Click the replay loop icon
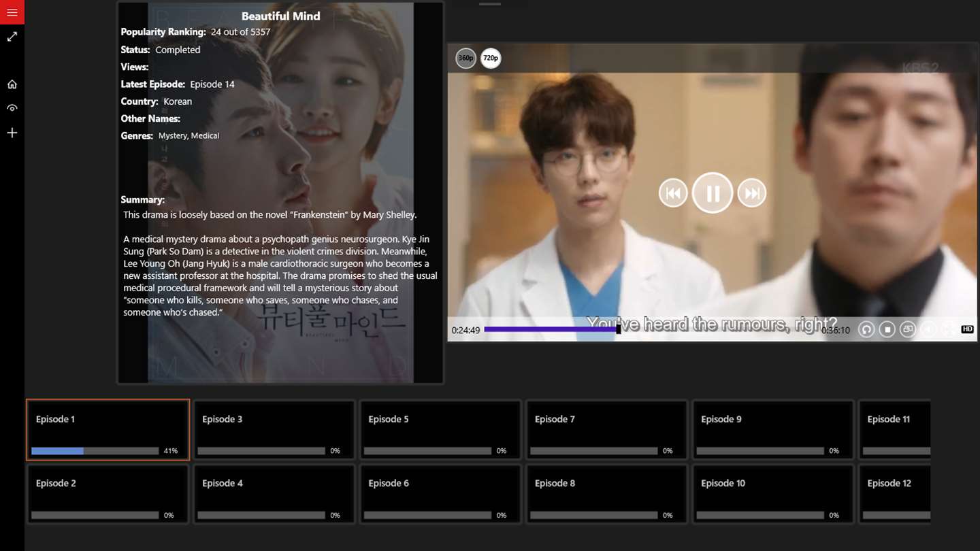 pyautogui.click(x=866, y=329)
